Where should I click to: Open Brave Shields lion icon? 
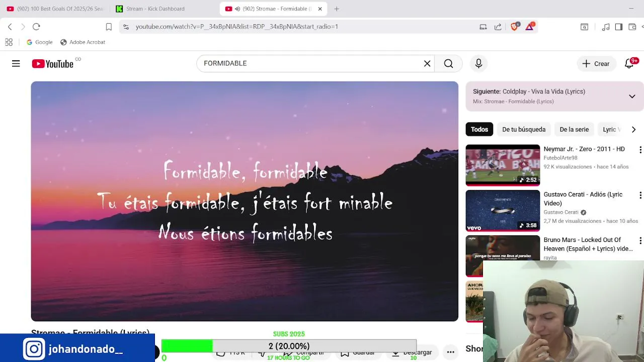pyautogui.click(x=514, y=27)
